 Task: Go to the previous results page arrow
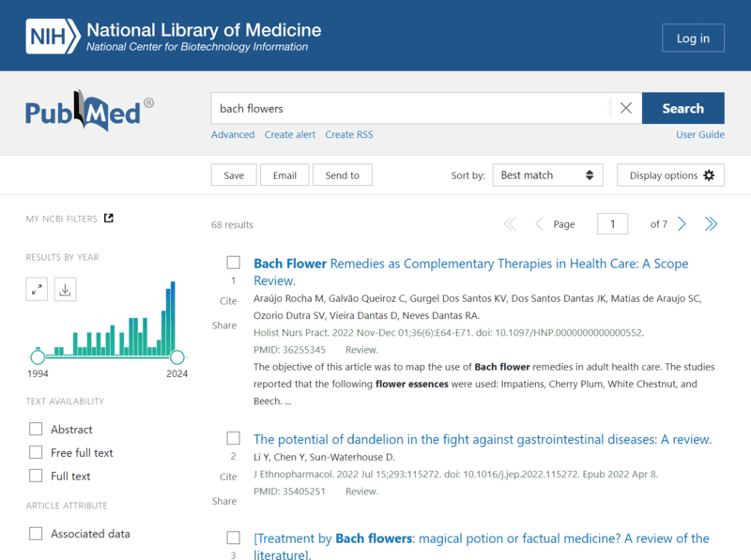[539, 224]
